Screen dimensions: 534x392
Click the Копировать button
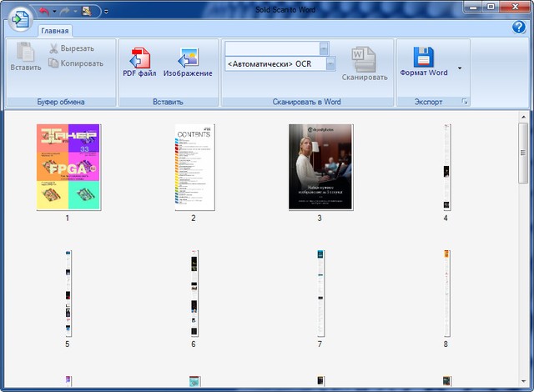point(75,63)
